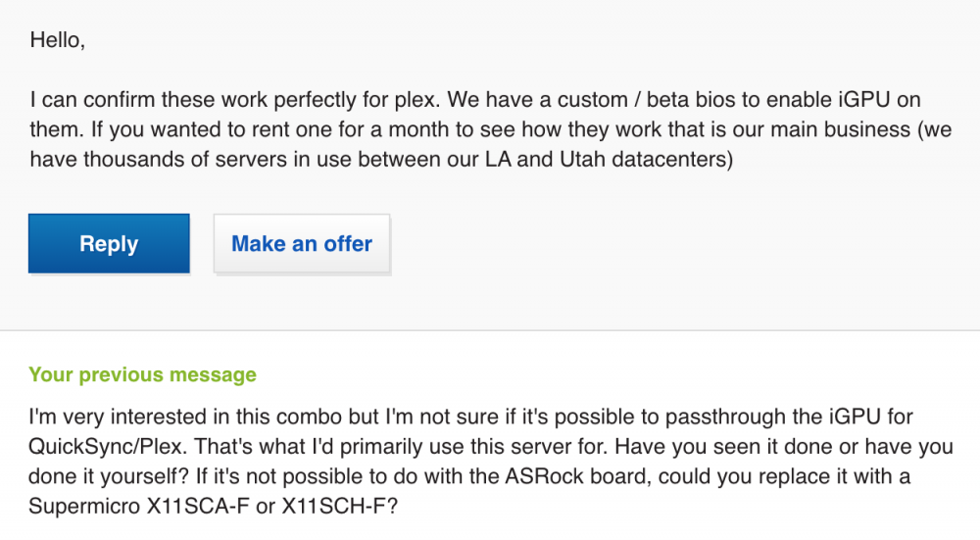Click the 'Your previous message' green heading
The height and width of the screenshot is (540, 980).
pyautogui.click(x=142, y=374)
